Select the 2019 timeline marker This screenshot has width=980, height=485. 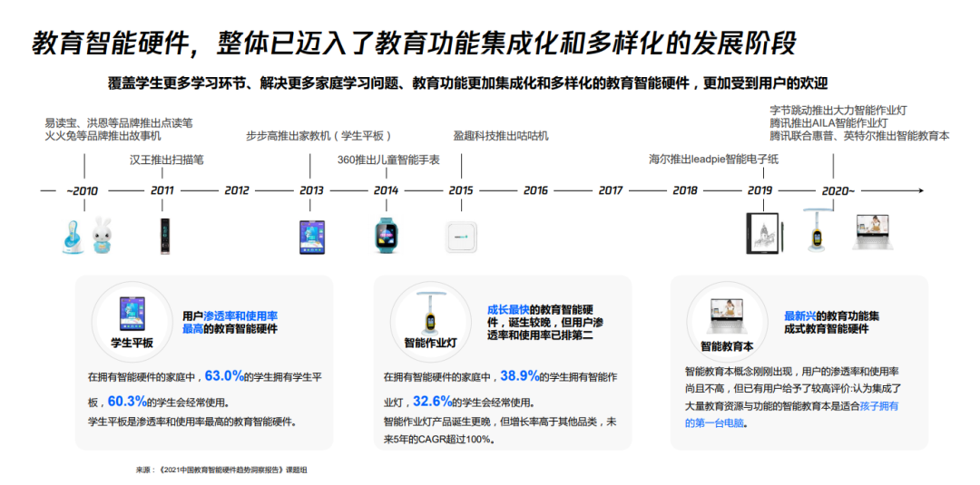coord(760,190)
